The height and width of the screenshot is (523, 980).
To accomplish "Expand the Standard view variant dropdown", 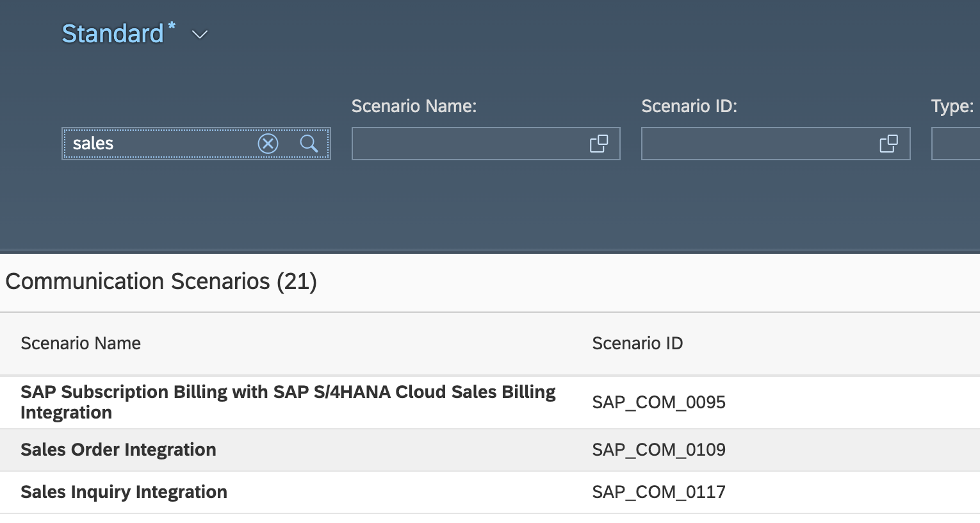I will [200, 35].
